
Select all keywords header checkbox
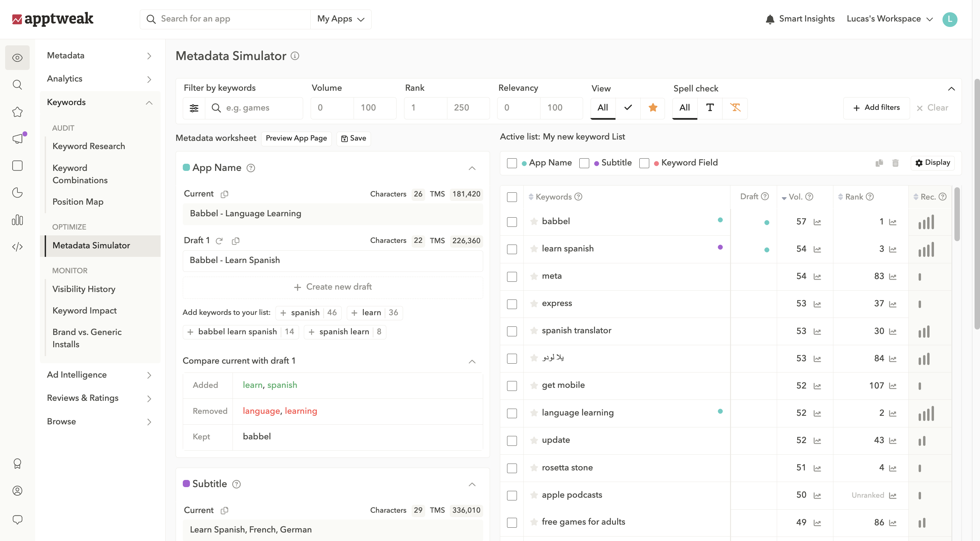[512, 197]
